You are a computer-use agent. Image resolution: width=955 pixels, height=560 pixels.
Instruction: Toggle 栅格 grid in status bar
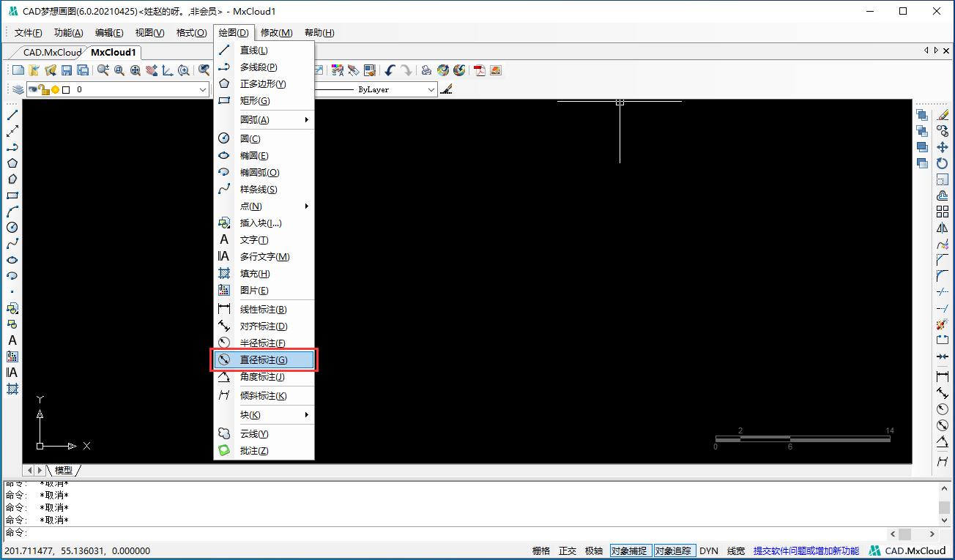pyautogui.click(x=541, y=550)
